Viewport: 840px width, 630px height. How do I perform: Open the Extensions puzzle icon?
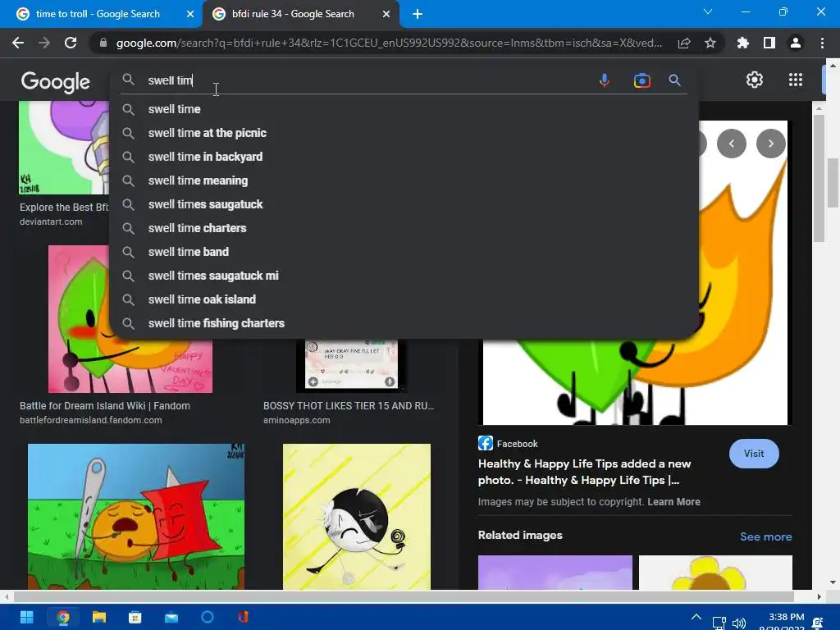point(743,43)
